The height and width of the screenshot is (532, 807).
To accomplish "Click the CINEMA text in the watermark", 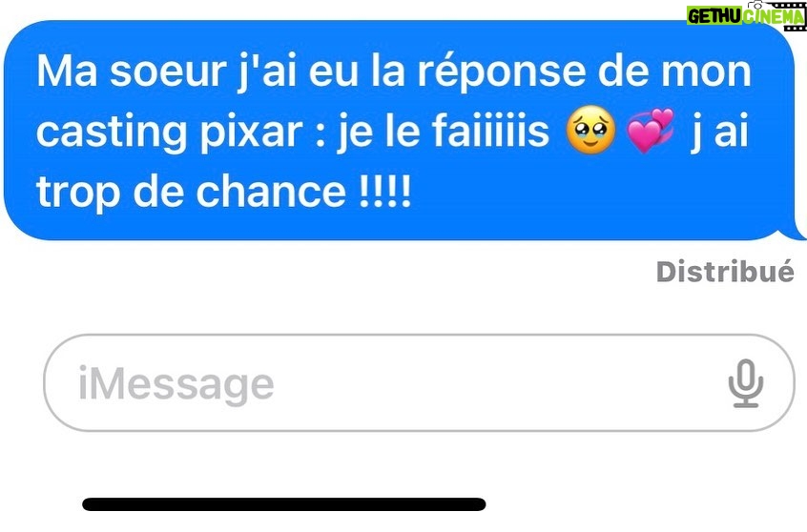I will point(773,17).
